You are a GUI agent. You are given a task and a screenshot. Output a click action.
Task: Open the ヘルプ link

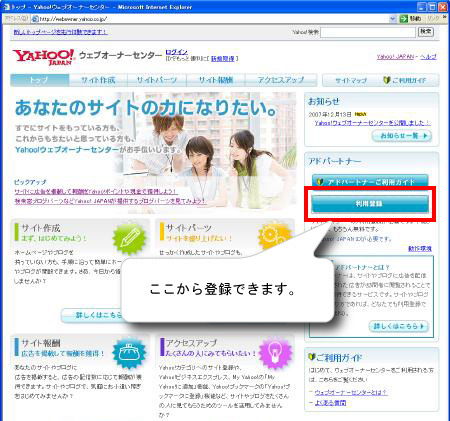tap(428, 57)
